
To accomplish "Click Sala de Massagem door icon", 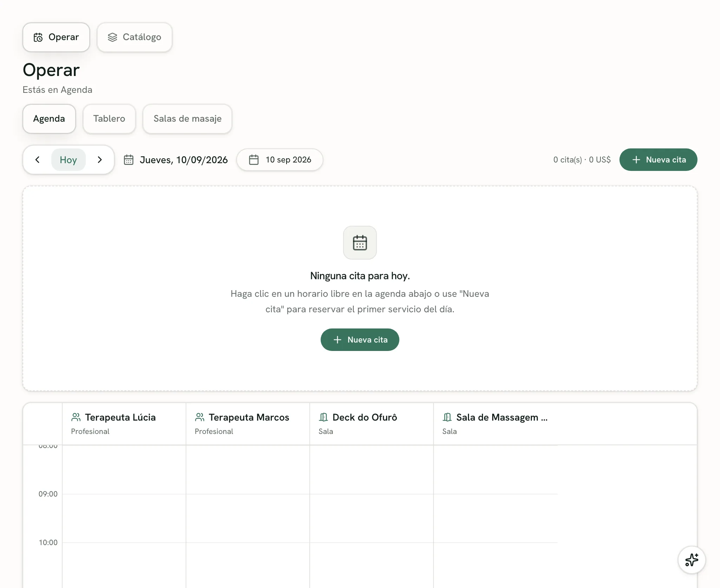I will 447,417.
